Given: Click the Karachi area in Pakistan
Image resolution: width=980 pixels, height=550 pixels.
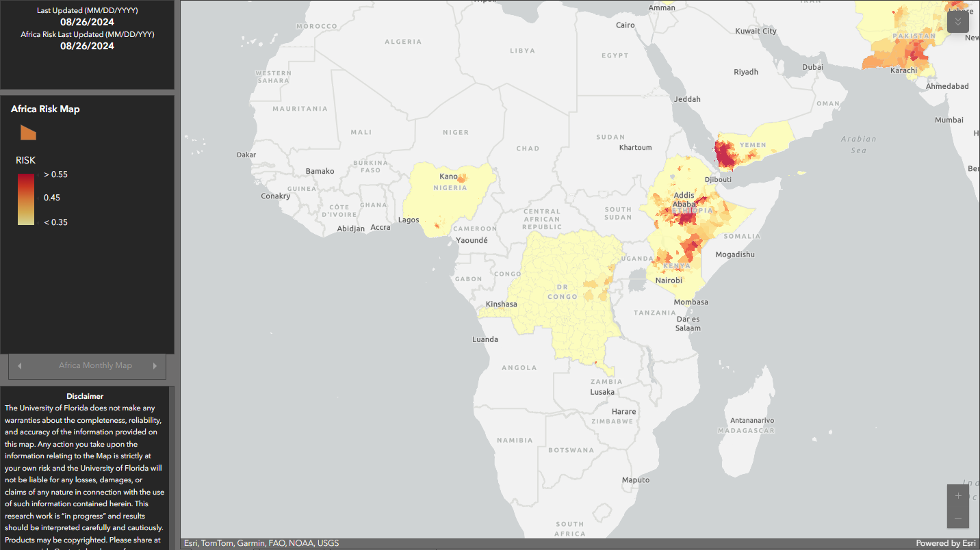Looking at the screenshot, I should pyautogui.click(x=903, y=70).
